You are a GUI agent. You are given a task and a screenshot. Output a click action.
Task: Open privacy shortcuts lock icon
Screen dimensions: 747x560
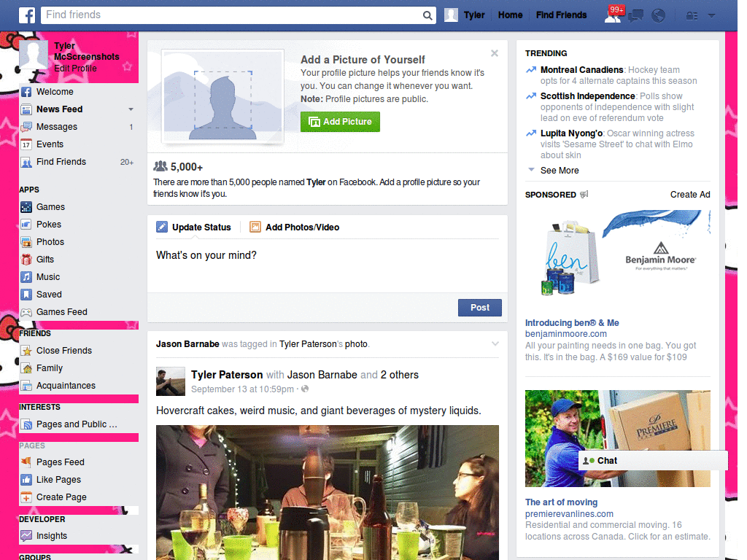point(692,16)
